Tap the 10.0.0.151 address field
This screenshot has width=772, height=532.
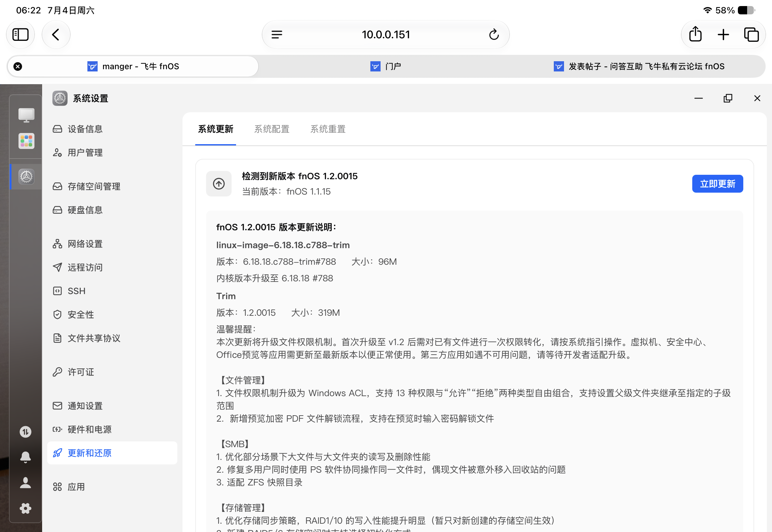point(386,34)
